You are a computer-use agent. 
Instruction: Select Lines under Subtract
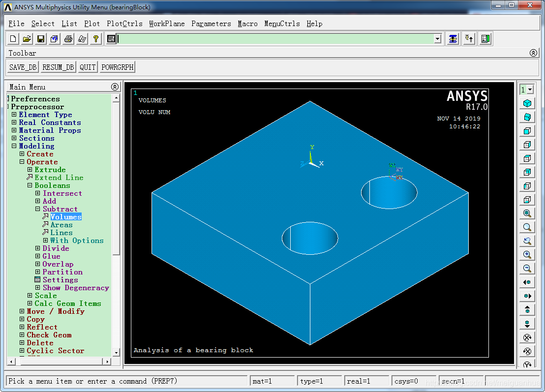tap(61, 233)
